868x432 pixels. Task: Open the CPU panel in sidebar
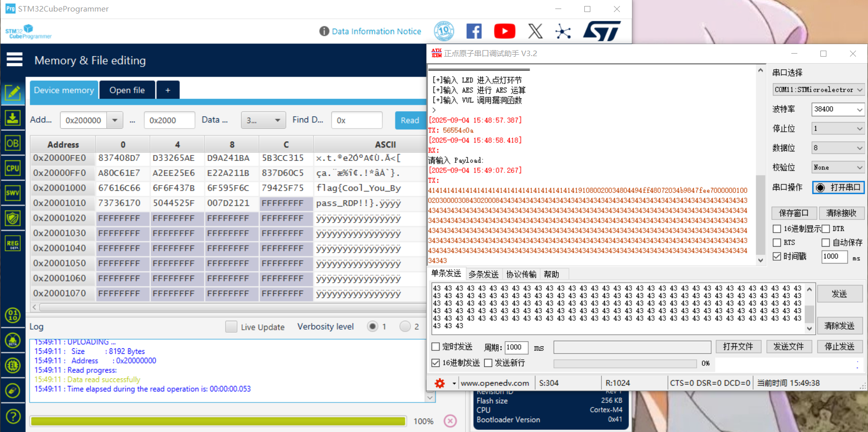pyautogui.click(x=13, y=168)
